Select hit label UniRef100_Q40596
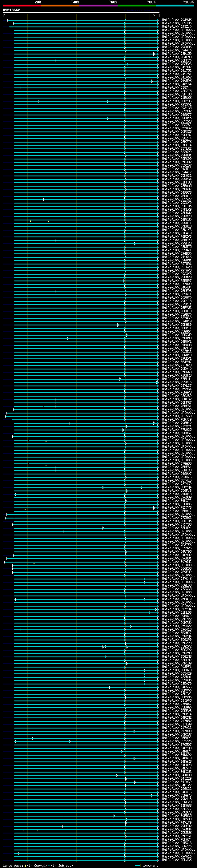 pos(177,81)
